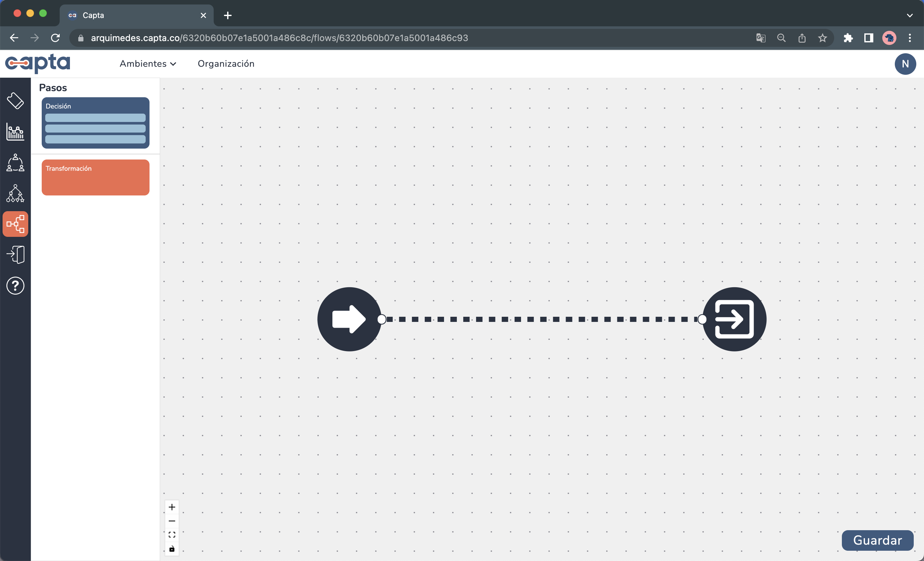Open the decision tree sidebar icon
The height and width of the screenshot is (561, 924).
[15, 194]
